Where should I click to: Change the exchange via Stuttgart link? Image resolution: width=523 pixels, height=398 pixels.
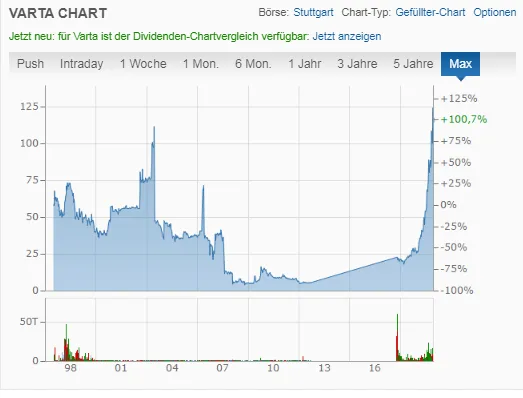click(x=313, y=12)
